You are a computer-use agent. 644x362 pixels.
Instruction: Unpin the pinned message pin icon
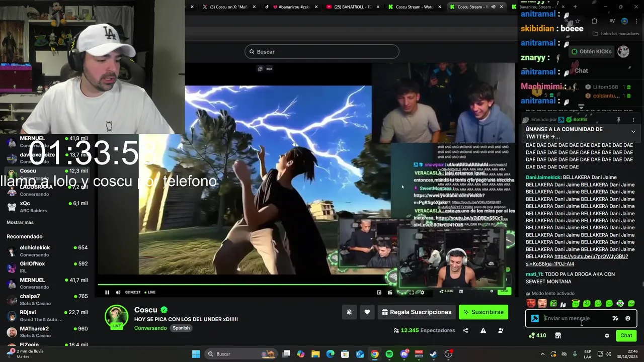pos(619,120)
